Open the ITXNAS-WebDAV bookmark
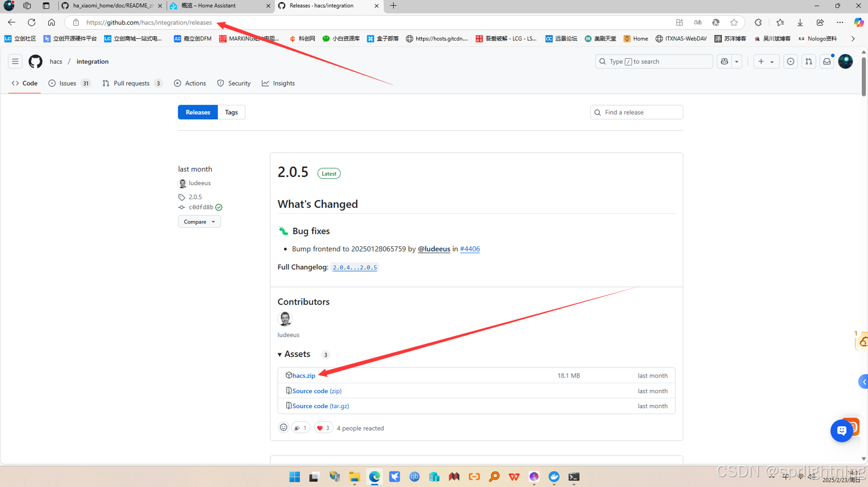This screenshot has width=868, height=487. (x=681, y=38)
